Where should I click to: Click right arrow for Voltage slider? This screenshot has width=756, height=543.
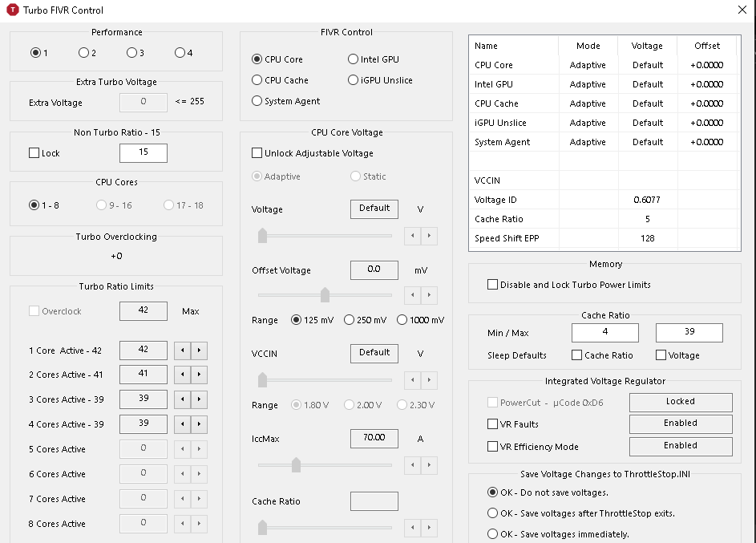click(431, 236)
